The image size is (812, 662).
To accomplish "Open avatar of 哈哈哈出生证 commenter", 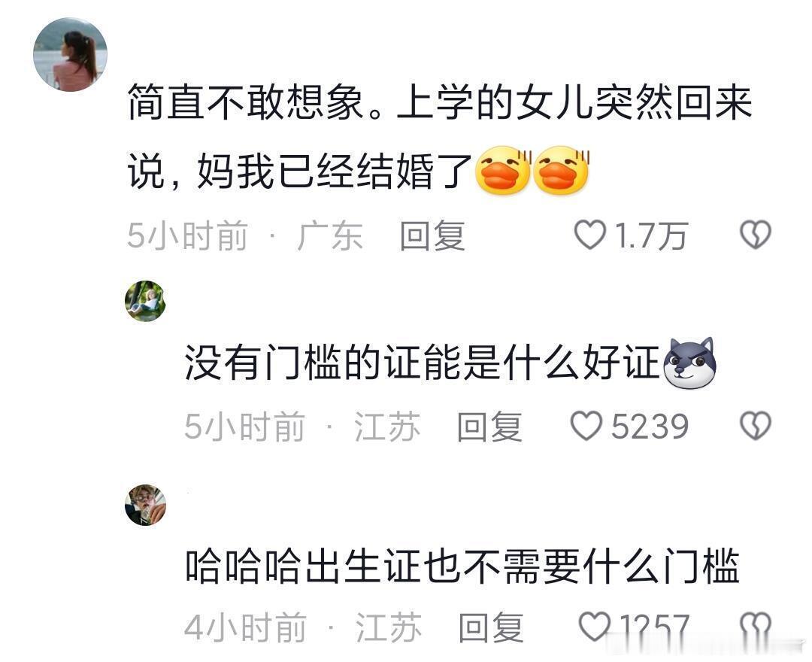I will tap(146, 505).
